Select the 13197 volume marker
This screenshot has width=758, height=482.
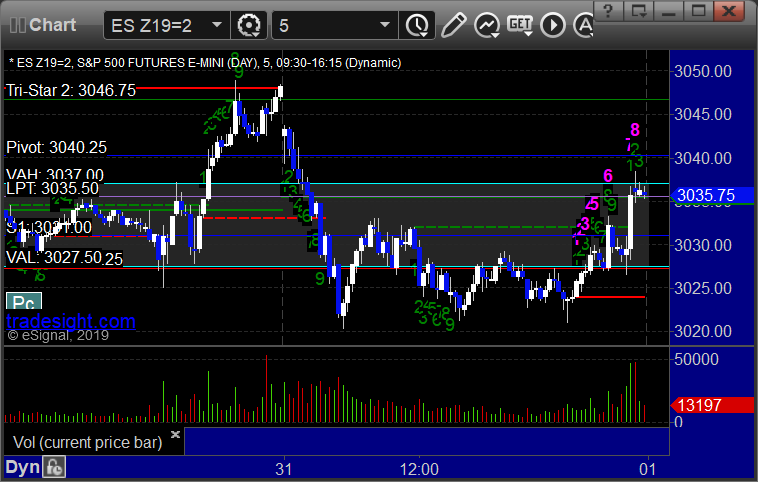(711, 405)
